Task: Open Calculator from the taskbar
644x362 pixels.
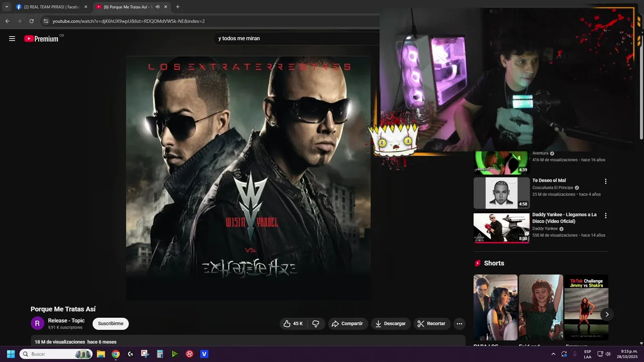Action: (x=160, y=354)
